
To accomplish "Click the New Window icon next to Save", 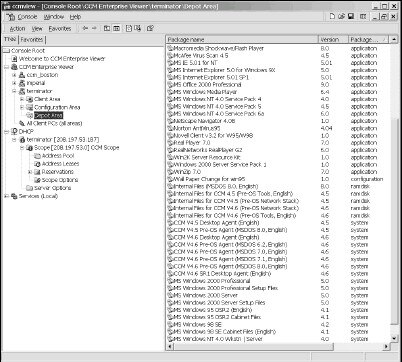I will point(363,16).
